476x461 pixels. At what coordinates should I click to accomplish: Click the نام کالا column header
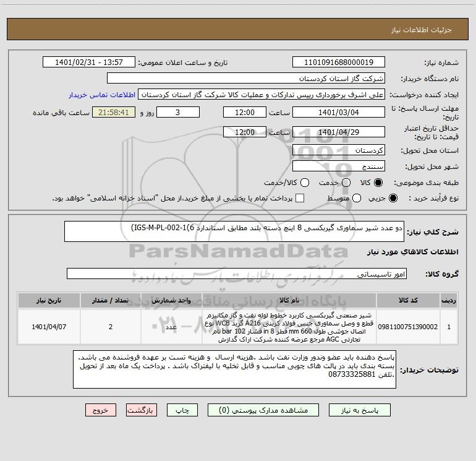pyautogui.click(x=289, y=300)
